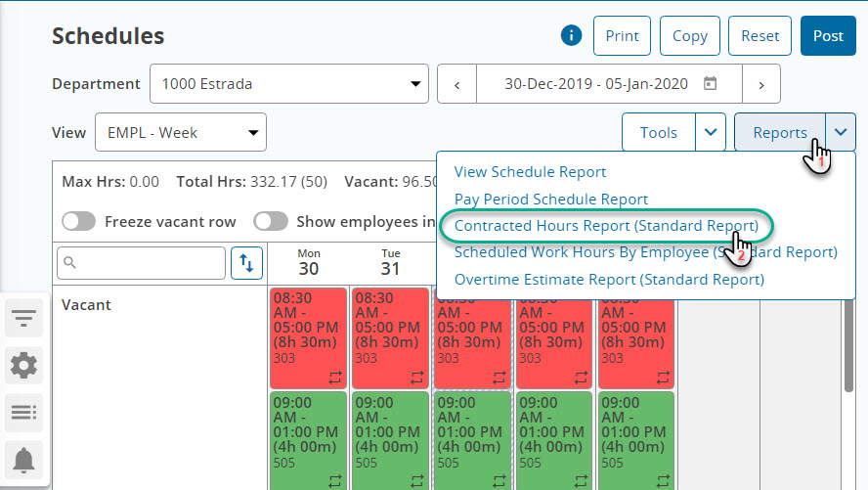868x490 pixels.
Task: Click repeat icon on Monday red 08:30 shift
Action: point(335,378)
